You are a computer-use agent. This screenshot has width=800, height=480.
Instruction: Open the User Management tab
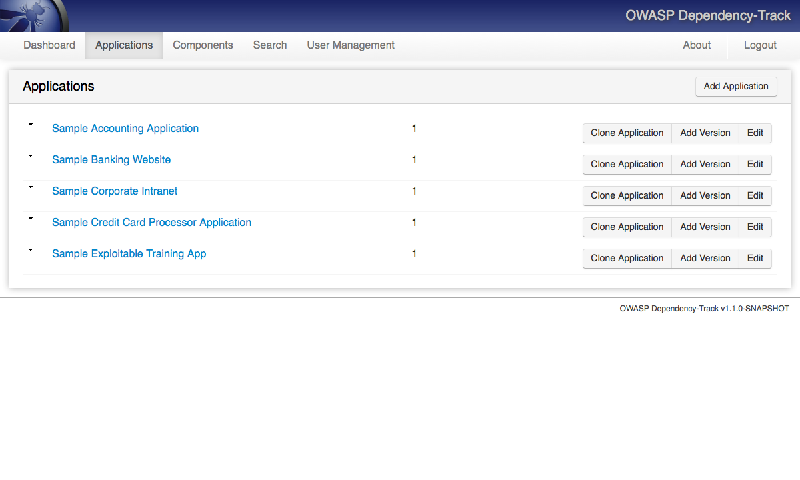point(351,45)
